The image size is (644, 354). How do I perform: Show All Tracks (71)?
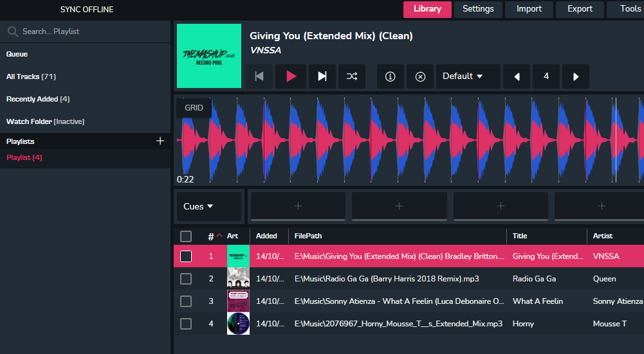click(x=32, y=76)
